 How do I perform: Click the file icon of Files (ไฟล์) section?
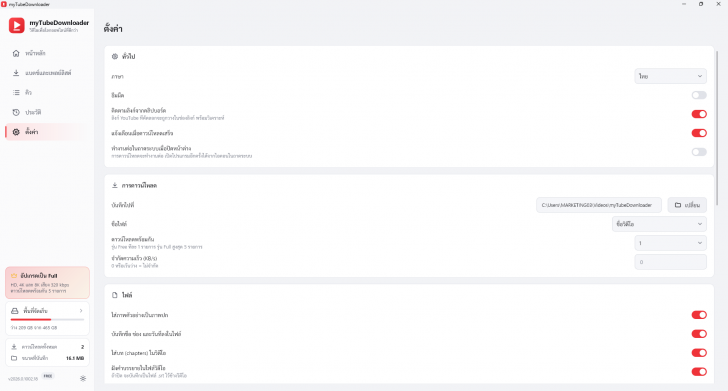[115, 295]
